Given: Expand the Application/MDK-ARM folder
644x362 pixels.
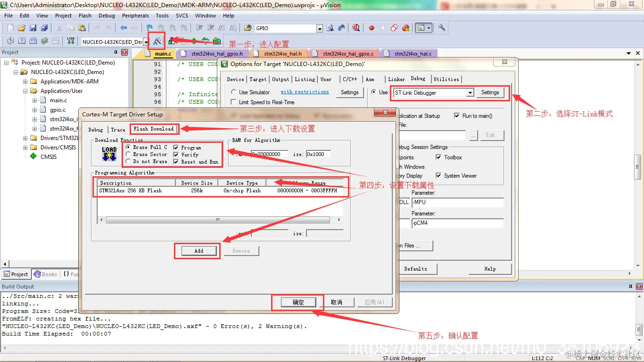Looking at the screenshot, I should [x=25, y=82].
